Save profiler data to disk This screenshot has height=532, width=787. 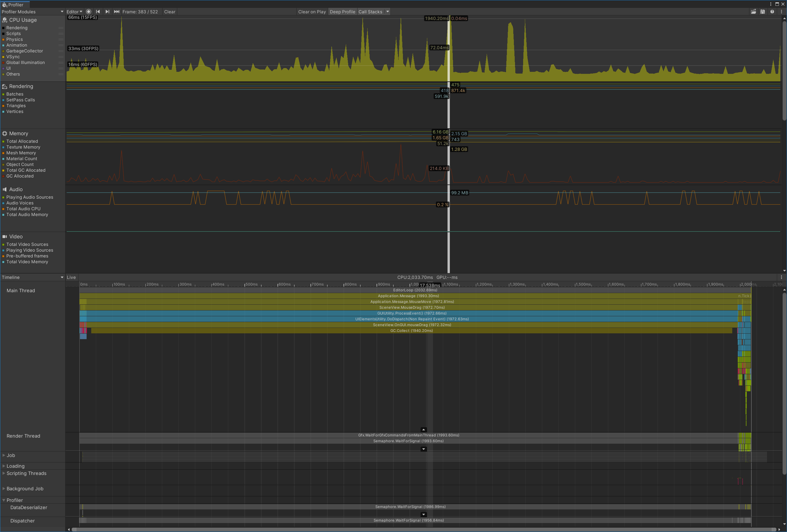pyautogui.click(x=763, y=12)
